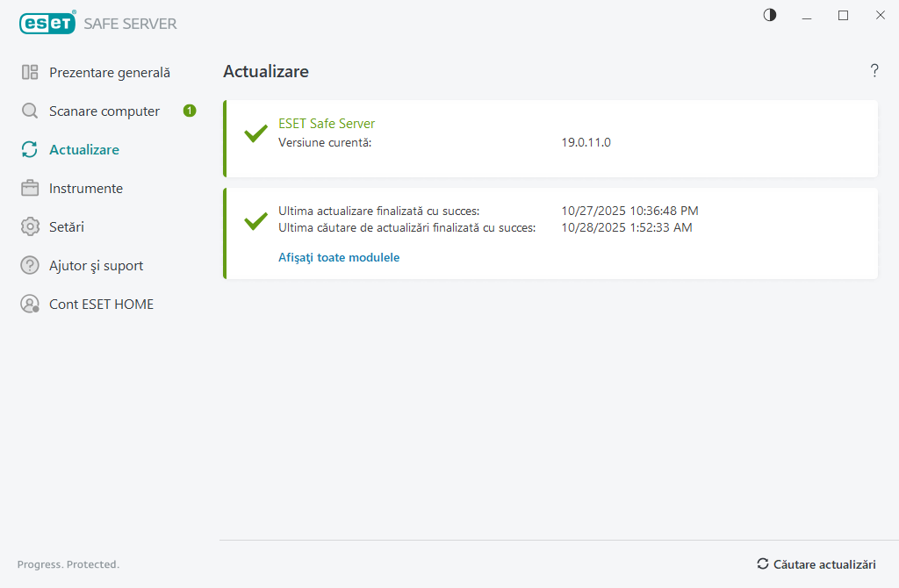
Task: Open the Actualizare section from the sidebar
Action: [x=84, y=149]
